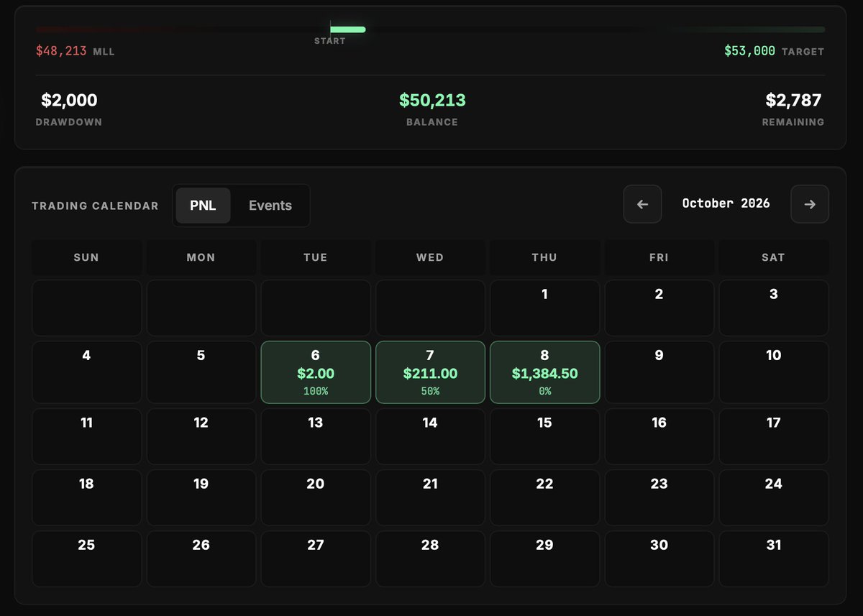The image size is (863, 616).
Task: Click the $2,000 drawdown value
Action: pos(69,101)
